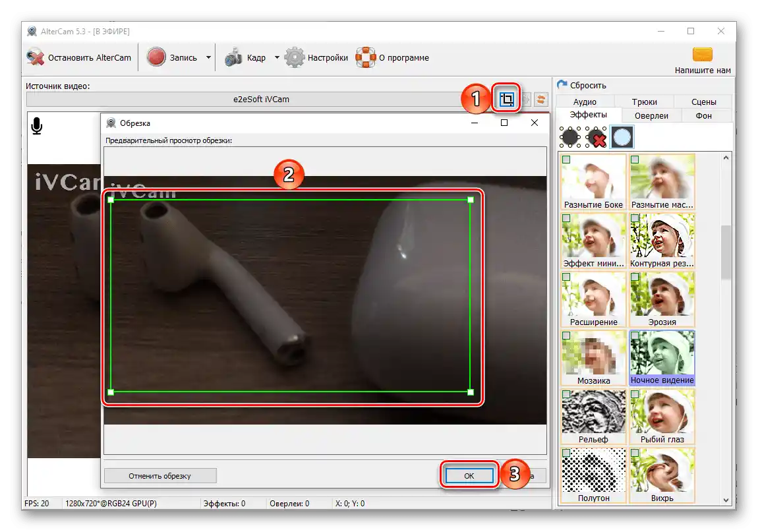Click Эффекты: 0 in status bar

[x=224, y=504]
